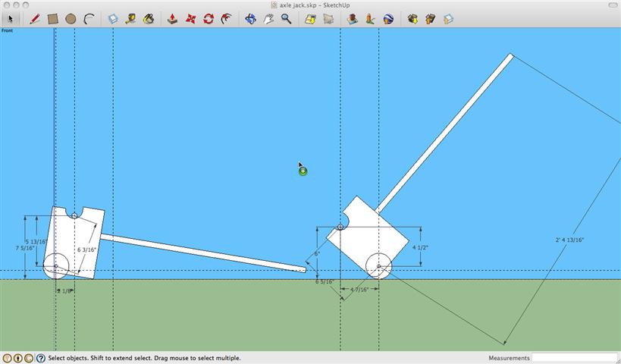Select the red Move tool
The height and width of the screenshot is (364, 621).
[x=190, y=19]
